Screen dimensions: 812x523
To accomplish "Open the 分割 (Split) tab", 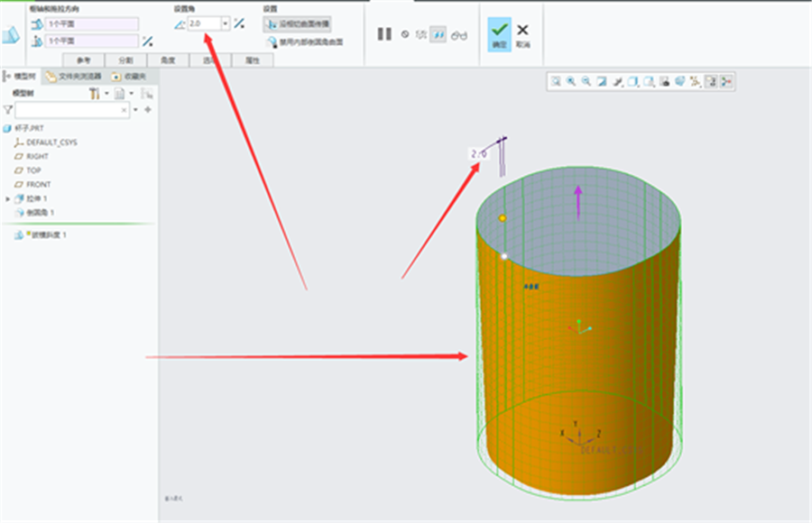I will pyautogui.click(x=125, y=60).
